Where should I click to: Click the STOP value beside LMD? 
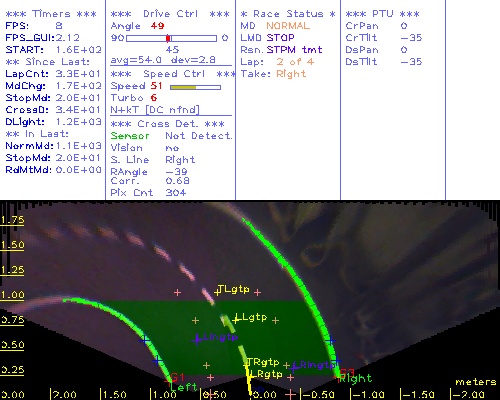280,38
